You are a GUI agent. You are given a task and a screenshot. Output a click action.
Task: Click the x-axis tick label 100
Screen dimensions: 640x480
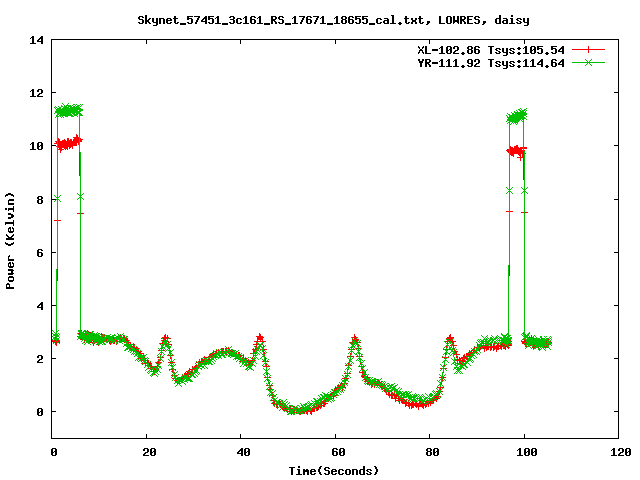click(x=527, y=452)
